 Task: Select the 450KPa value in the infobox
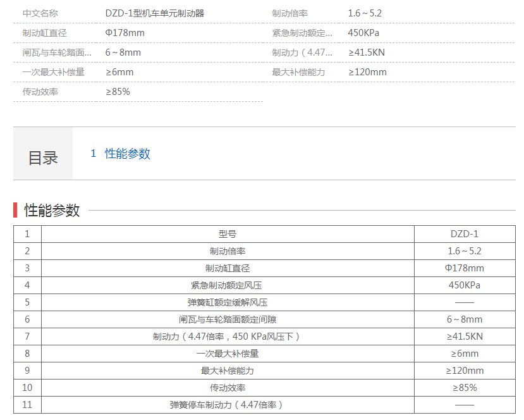tap(362, 32)
